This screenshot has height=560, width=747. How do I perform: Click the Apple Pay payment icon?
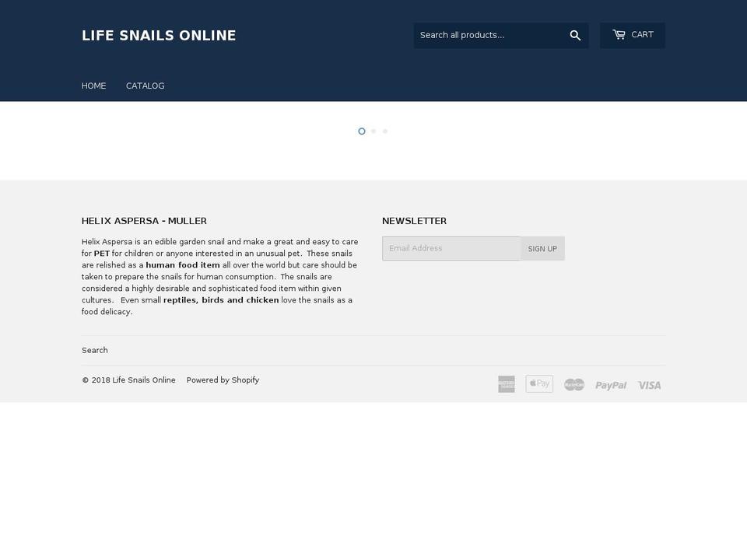click(539, 383)
